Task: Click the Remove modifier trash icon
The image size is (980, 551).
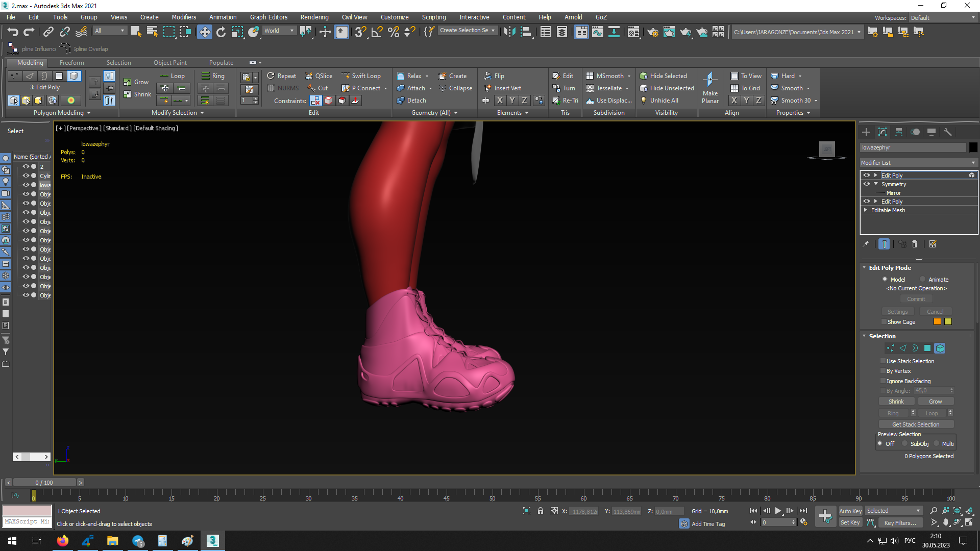Action: 915,244
